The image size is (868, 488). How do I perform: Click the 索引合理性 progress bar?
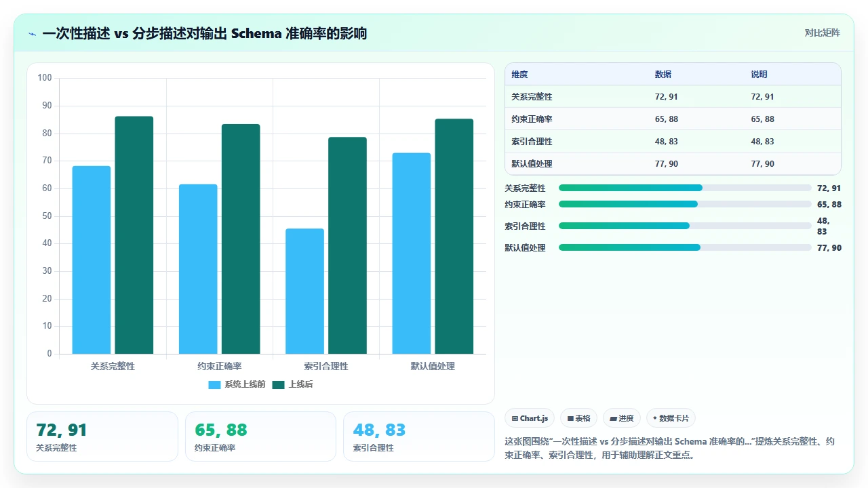click(685, 226)
